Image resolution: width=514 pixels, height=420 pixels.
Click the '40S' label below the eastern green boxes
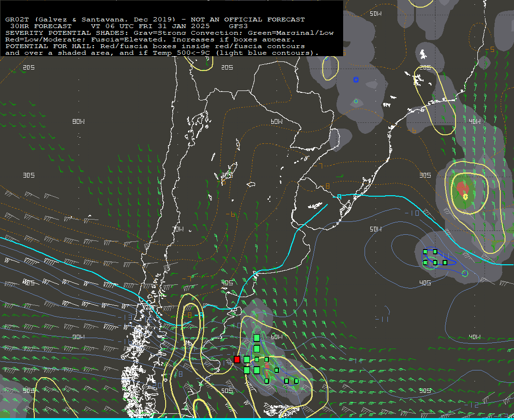(x=425, y=283)
